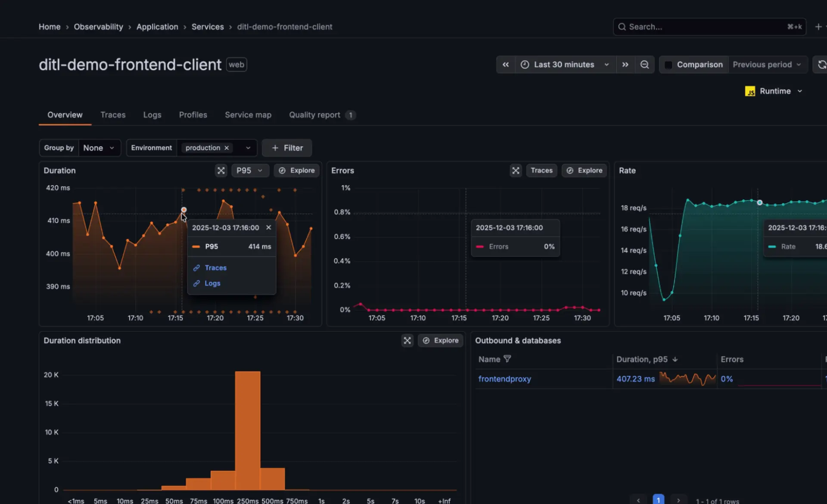Screen dimensions: 827x504
Task: Expand the Errors chart fullscreen
Action: (x=516, y=171)
